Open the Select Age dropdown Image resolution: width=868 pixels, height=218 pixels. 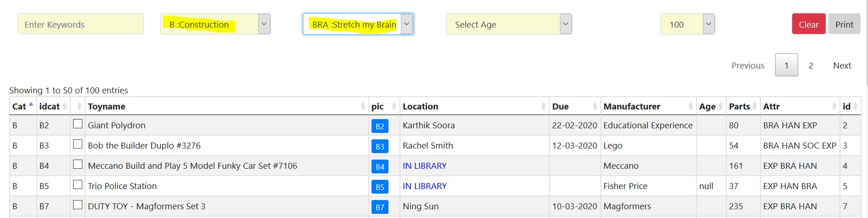[508, 24]
